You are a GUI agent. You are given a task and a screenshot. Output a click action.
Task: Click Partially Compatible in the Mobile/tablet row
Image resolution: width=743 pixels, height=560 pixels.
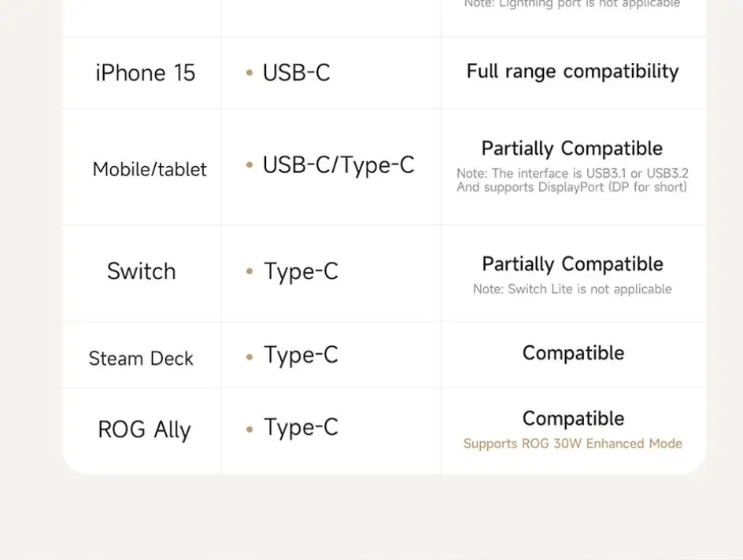[x=572, y=149]
